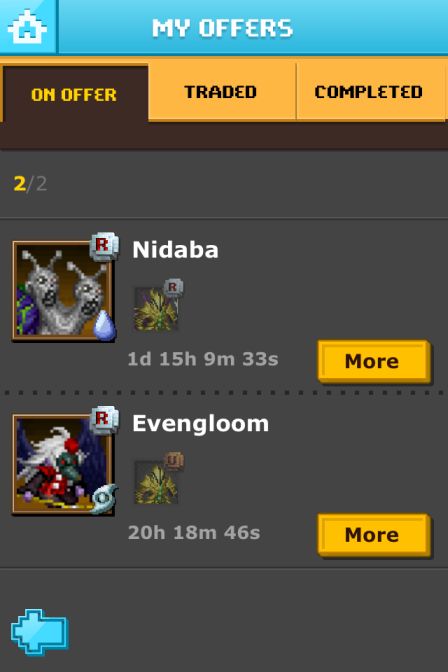Tap the home icon in header

(x=27, y=27)
